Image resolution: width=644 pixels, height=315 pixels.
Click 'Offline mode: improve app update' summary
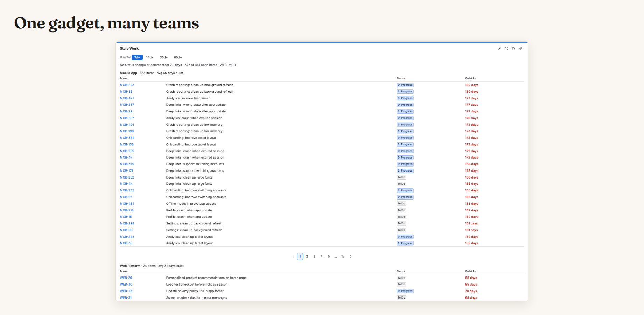point(191,204)
